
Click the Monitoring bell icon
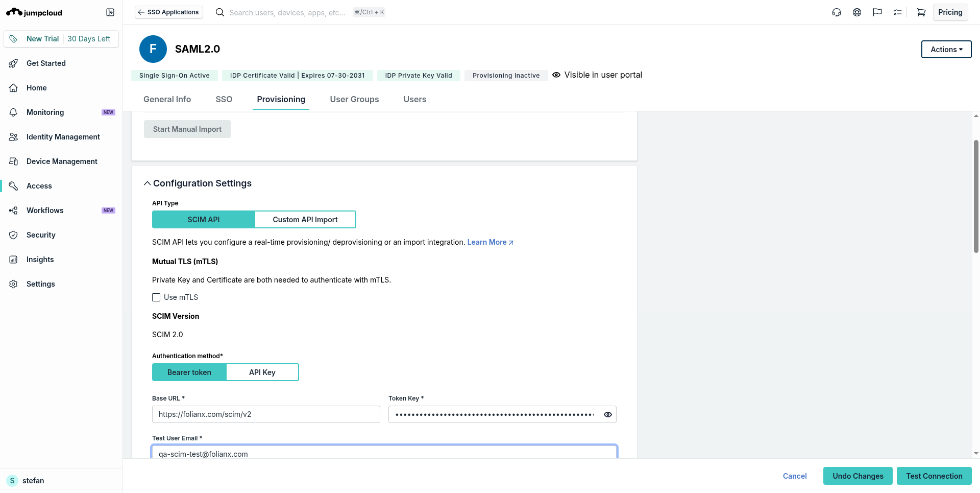[14, 112]
